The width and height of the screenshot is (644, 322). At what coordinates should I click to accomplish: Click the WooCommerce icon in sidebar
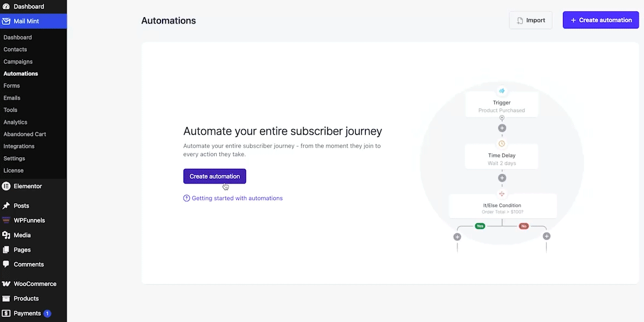pyautogui.click(x=6, y=284)
